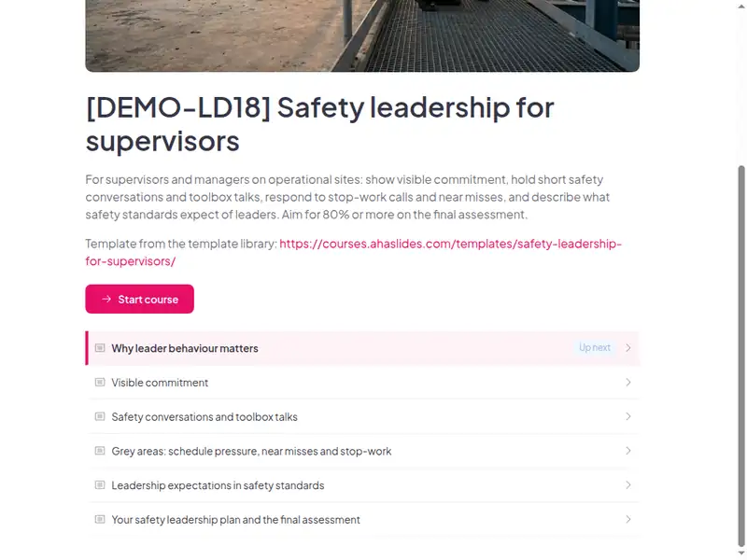
Task: Select the Why leader behaviour matters lesson
Action: point(362,348)
